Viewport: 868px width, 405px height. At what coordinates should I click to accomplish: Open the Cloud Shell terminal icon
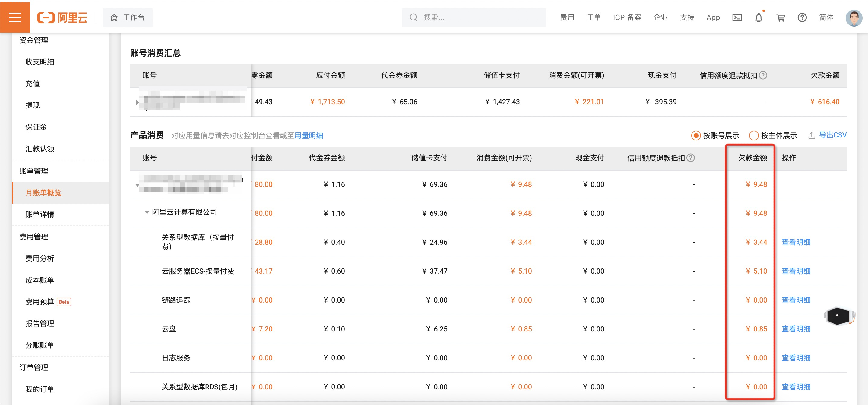(x=737, y=17)
